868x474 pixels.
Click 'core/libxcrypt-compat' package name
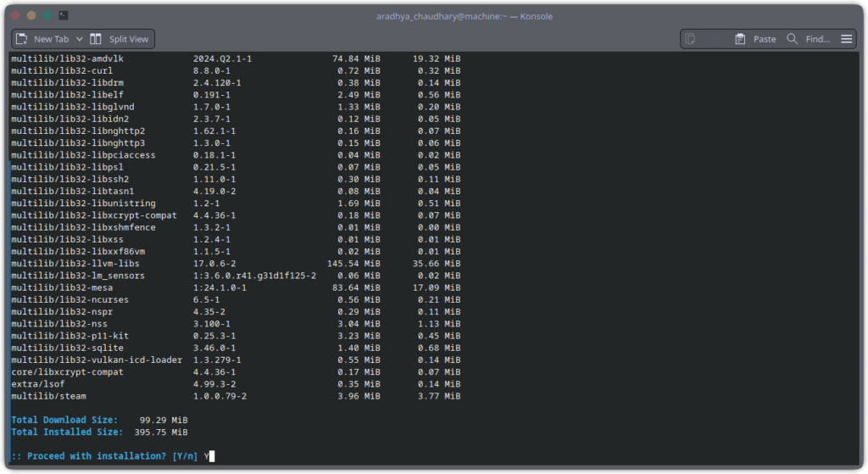click(x=67, y=372)
